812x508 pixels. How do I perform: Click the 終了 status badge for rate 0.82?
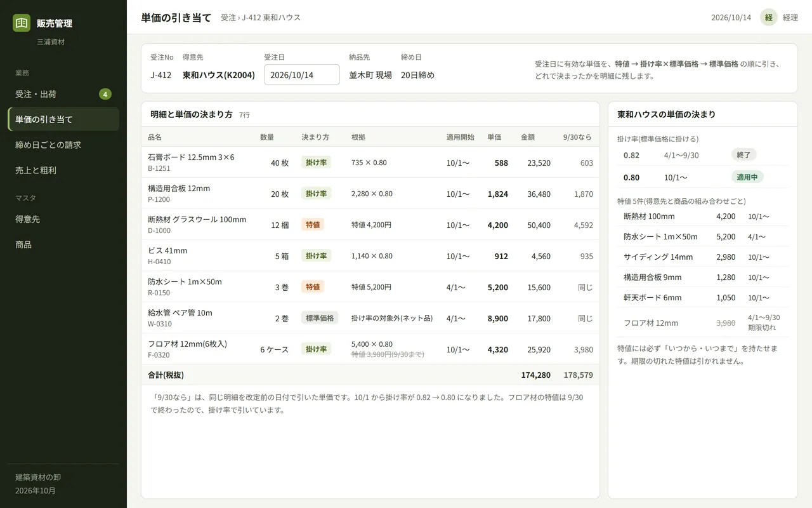(743, 155)
